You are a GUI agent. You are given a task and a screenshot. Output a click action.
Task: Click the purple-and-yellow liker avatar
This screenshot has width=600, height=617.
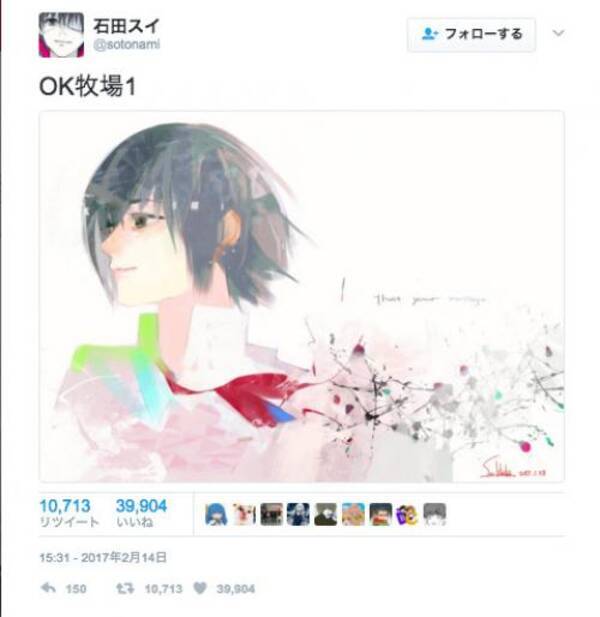(408, 514)
